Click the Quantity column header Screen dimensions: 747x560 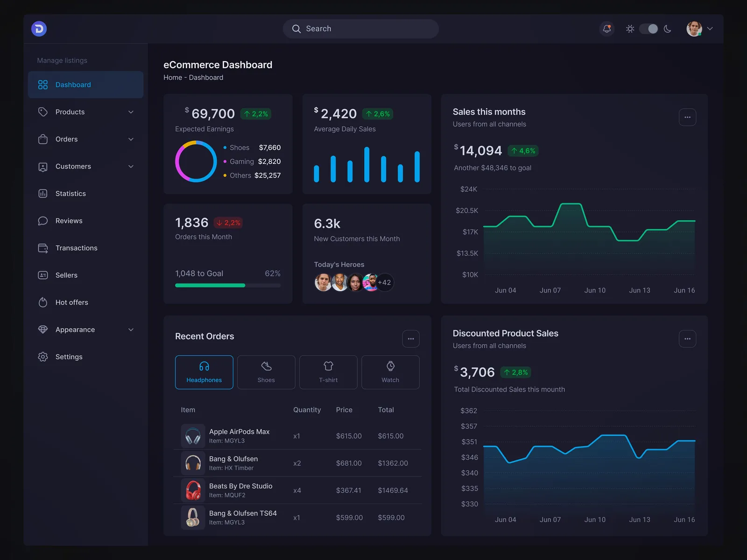[x=307, y=410]
